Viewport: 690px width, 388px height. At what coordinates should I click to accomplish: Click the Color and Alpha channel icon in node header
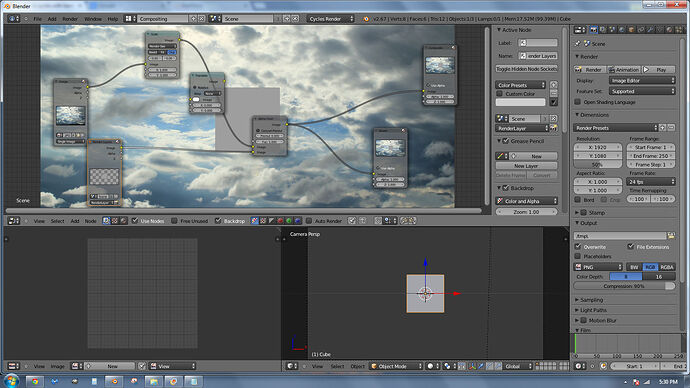(x=254, y=221)
